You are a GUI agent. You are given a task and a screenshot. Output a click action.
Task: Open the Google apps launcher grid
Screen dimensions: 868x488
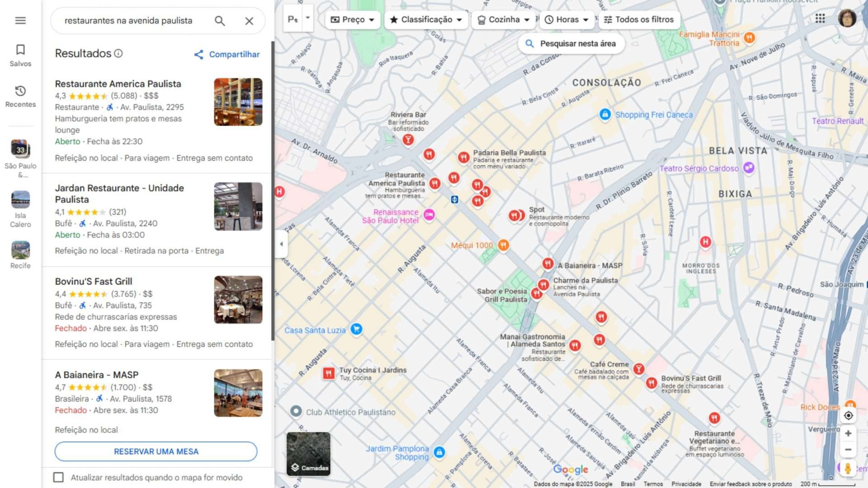[x=819, y=18]
